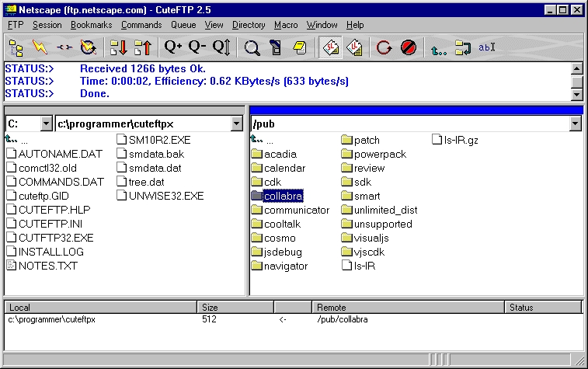
Task: Click the Q- remove from queue icon
Action: tap(197, 47)
